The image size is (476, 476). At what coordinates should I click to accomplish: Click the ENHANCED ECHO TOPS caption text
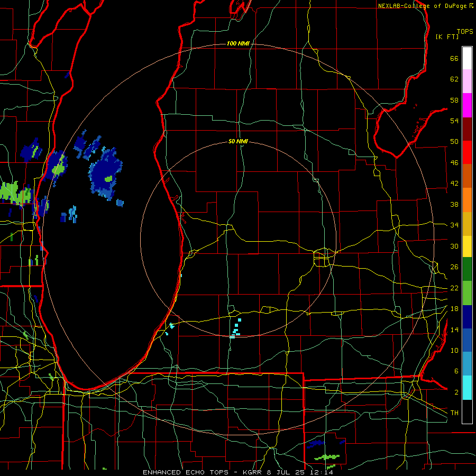pos(186,472)
